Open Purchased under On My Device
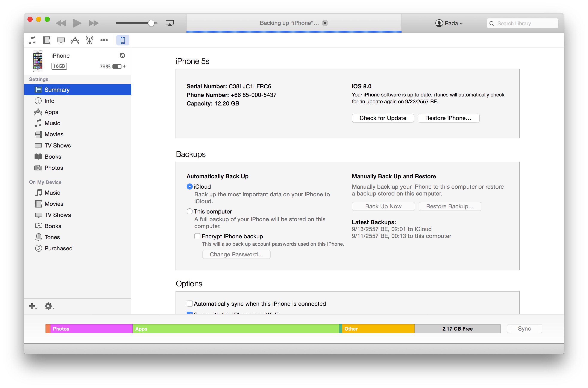 (58, 248)
